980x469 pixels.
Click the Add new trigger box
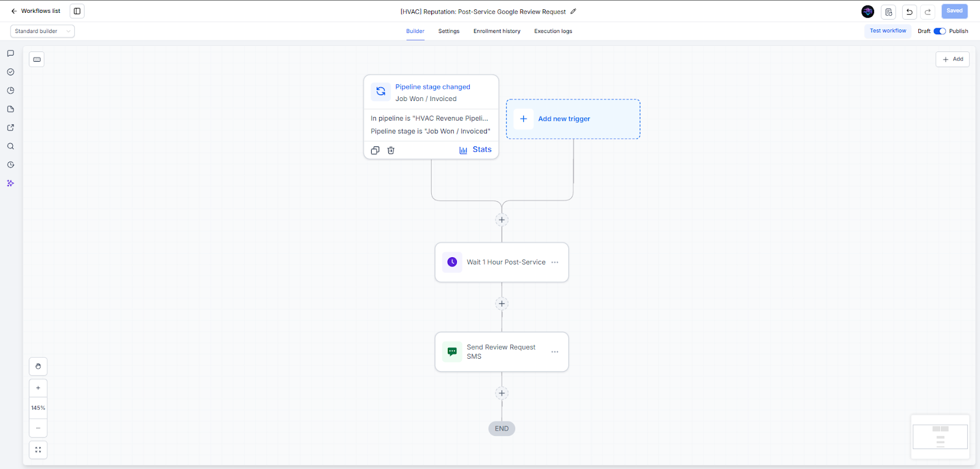tap(573, 119)
